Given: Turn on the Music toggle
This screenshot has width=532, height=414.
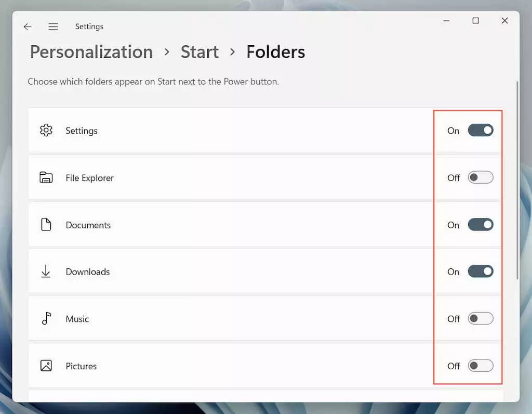Looking at the screenshot, I should tap(480, 319).
